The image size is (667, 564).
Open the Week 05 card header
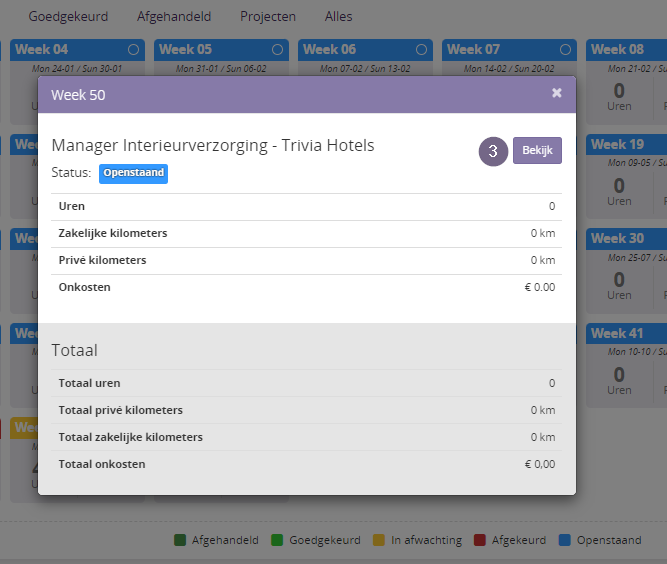(x=221, y=50)
